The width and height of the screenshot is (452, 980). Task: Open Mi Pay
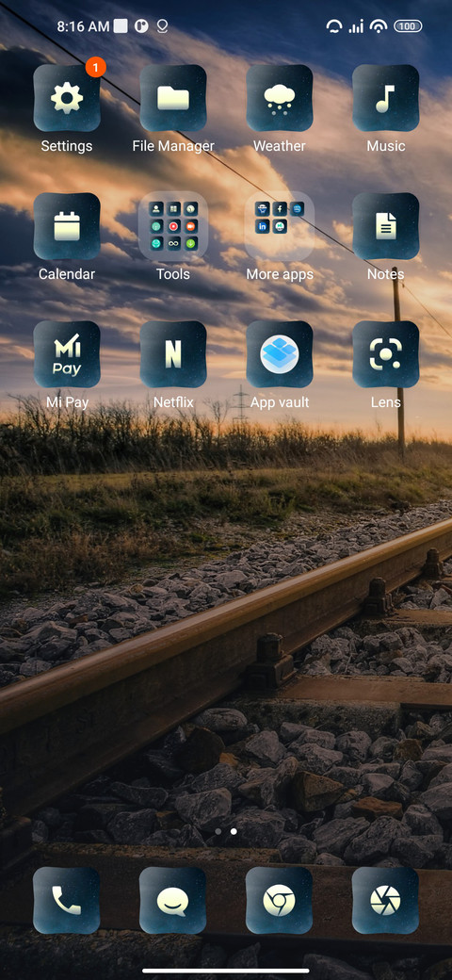coord(67,354)
